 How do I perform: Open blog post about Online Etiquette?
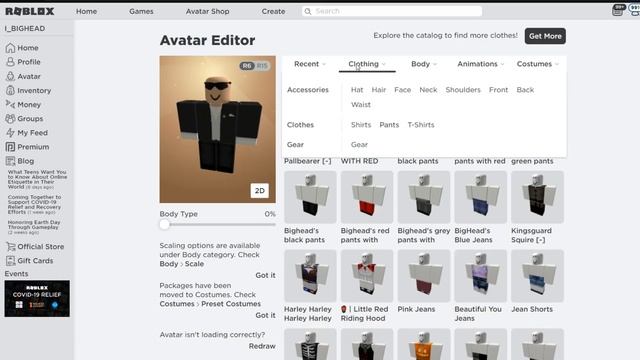tap(37, 180)
